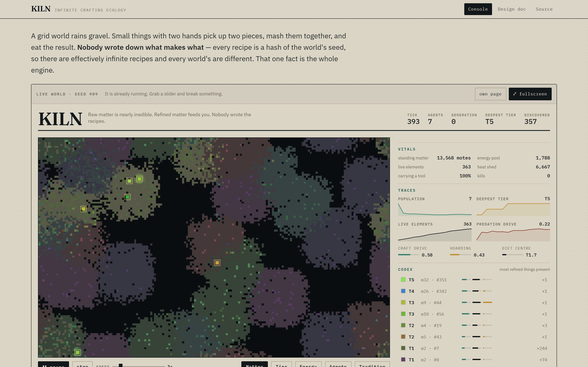588x367 pixels.
Task: Click the dark green agent marker
Action: (127, 197)
